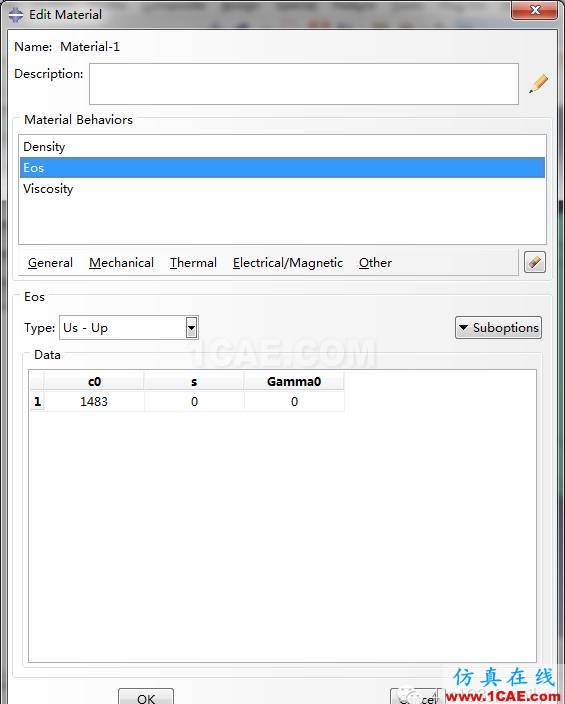
Task: Click the c0 cell containing 1483
Action: coord(94,402)
